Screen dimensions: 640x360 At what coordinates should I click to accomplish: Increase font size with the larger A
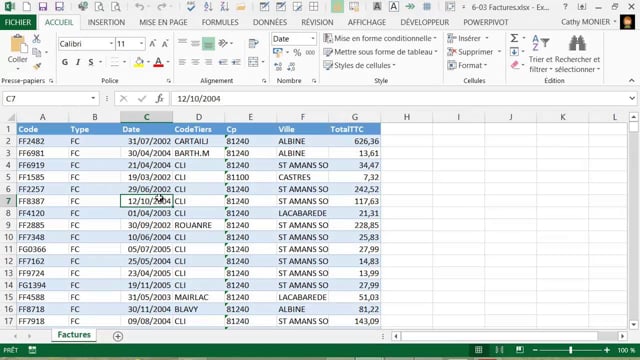point(153,44)
